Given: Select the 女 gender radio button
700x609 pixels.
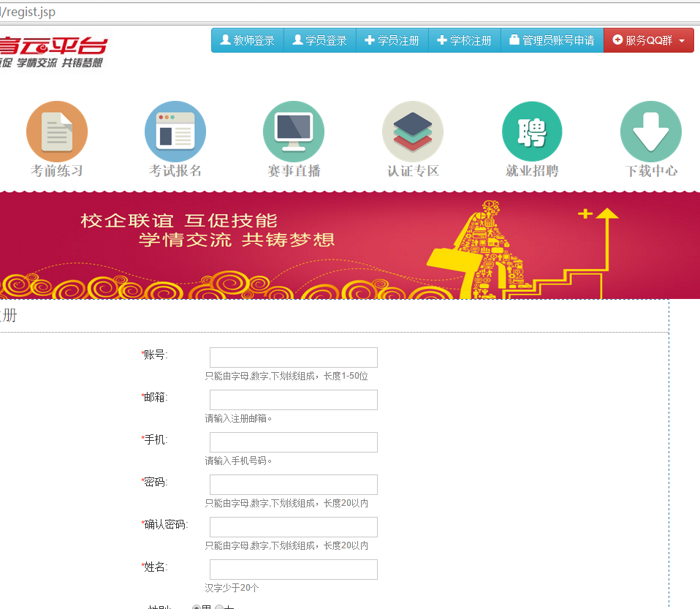Looking at the screenshot, I should pyautogui.click(x=219, y=608).
